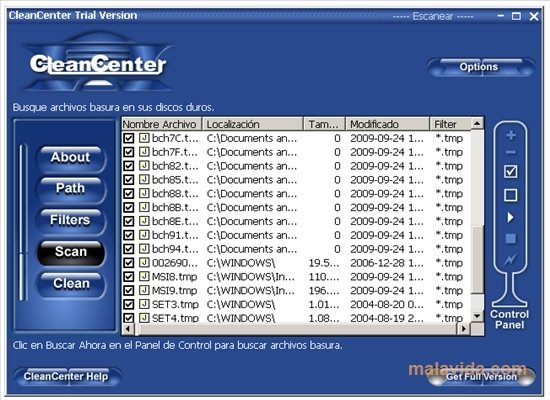Screen dimensions: 550x400
Task: Uncheck the MSI8.tmp file checkbox
Action: 129,277
